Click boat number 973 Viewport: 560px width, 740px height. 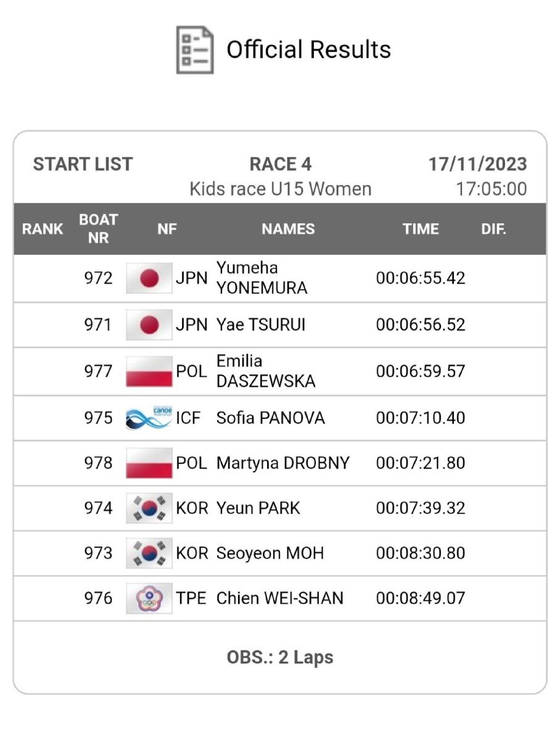[x=98, y=553]
